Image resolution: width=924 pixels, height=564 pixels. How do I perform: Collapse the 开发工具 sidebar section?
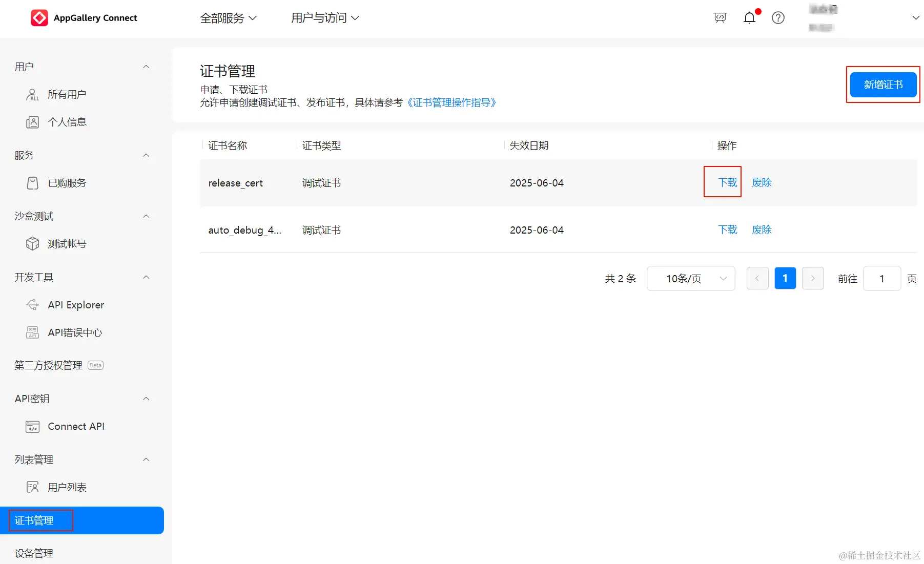tap(146, 277)
